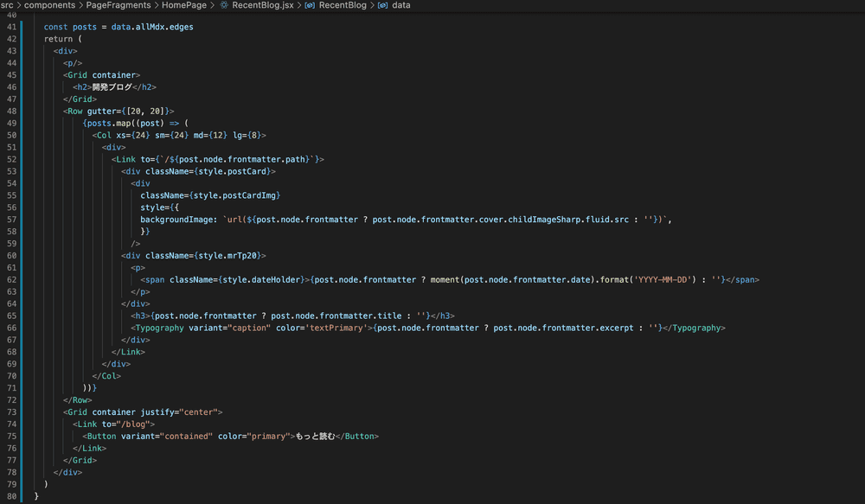Open the components breadcrumb segment
Screen dimensions: 865x504
49,5
